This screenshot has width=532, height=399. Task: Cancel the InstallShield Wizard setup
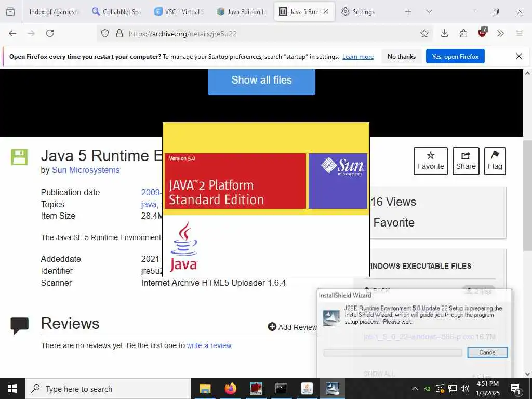click(487, 352)
